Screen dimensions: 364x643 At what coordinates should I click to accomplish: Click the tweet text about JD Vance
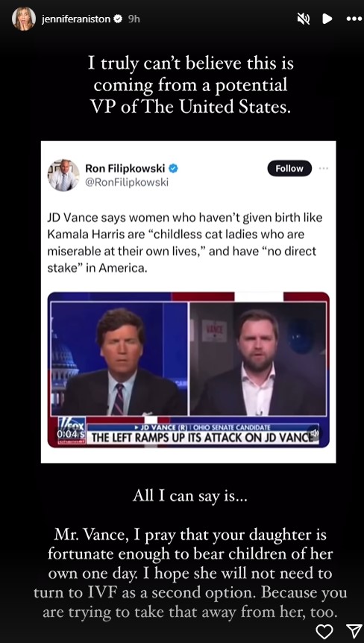[x=185, y=243]
